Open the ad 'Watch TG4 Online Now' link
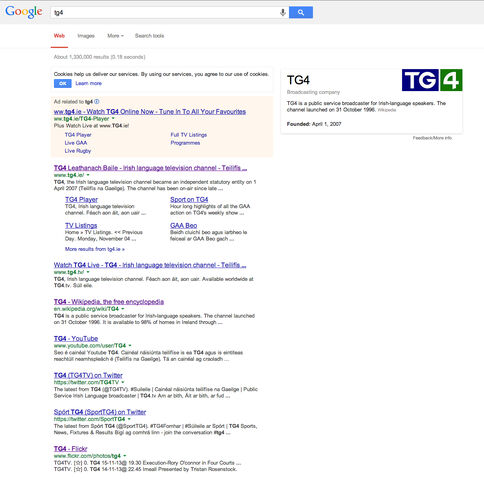The image size is (484, 479). click(x=150, y=111)
